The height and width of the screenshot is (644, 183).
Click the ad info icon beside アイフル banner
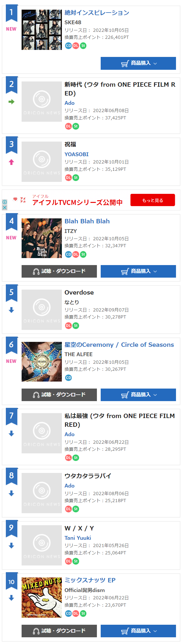4,202
